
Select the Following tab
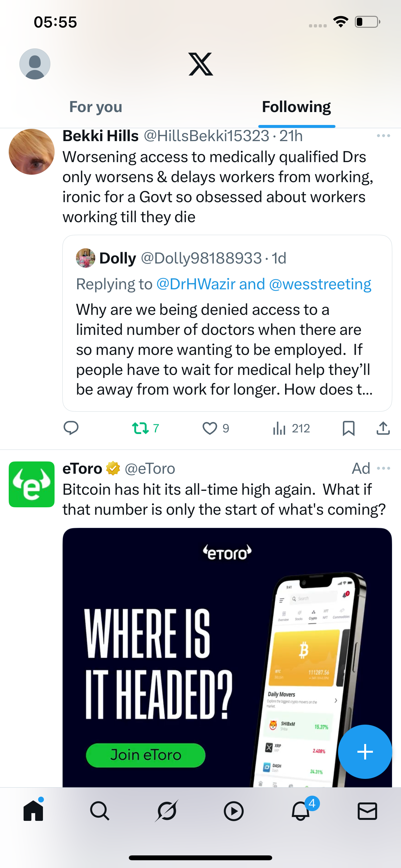[x=296, y=107]
